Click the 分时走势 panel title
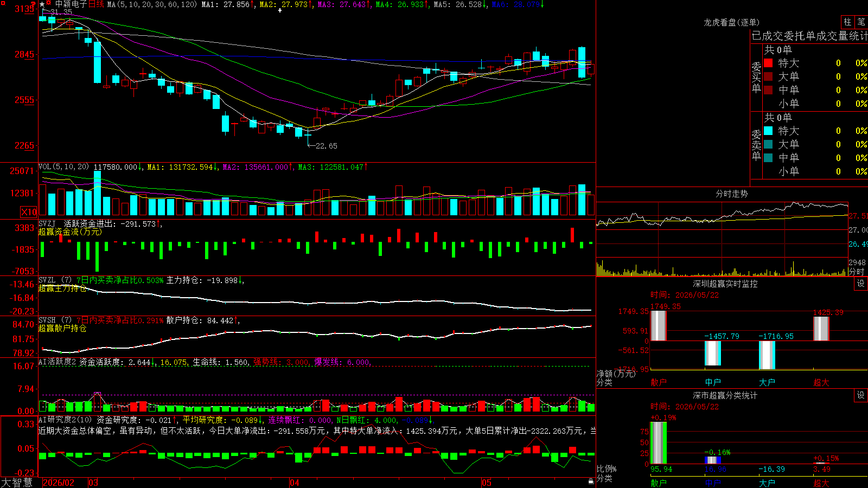The height and width of the screenshot is (488, 868). (731, 194)
